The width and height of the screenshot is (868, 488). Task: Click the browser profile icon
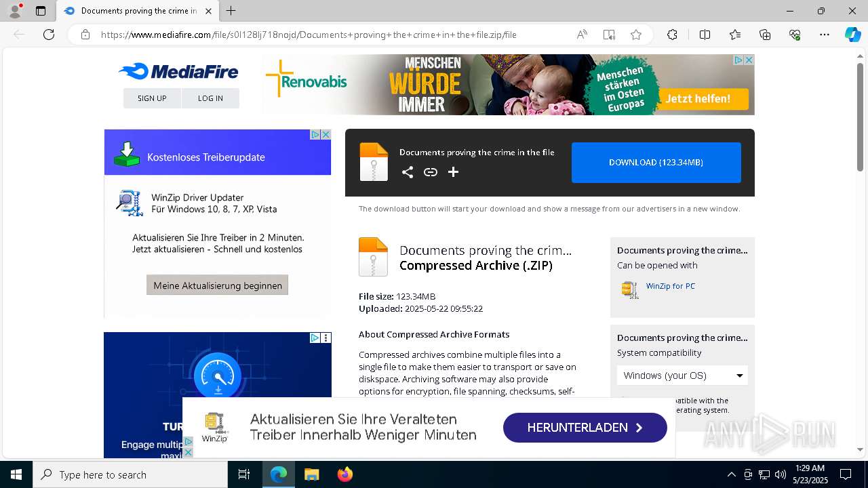pos(15,10)
